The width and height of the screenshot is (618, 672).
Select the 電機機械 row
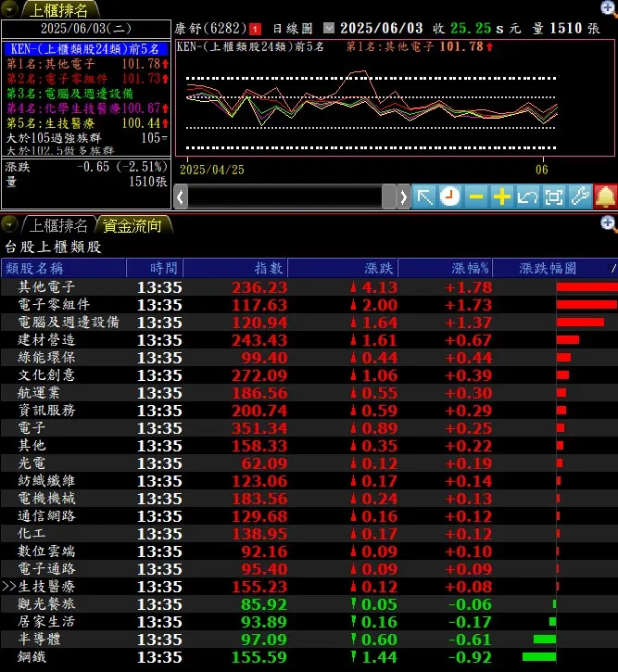click(x=309, y=498)
